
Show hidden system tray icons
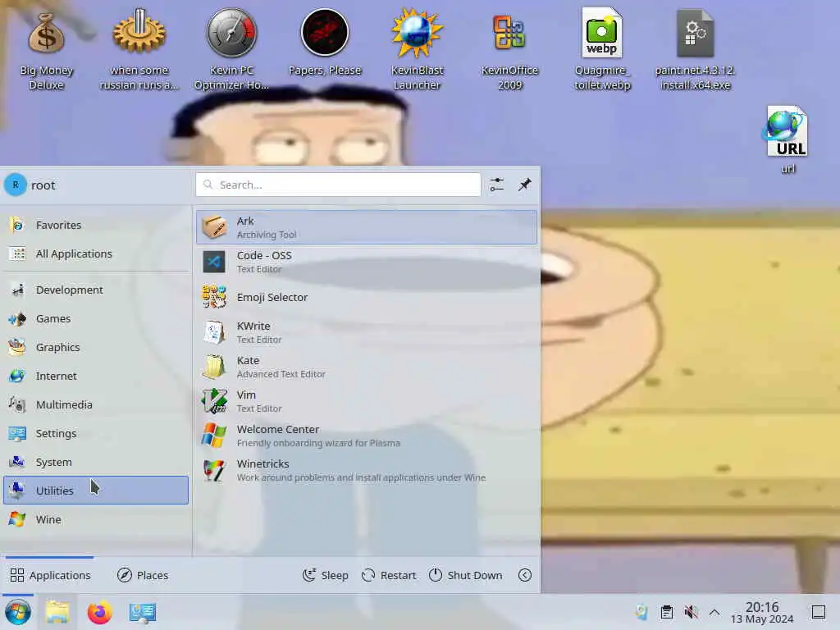coord(714,612)
